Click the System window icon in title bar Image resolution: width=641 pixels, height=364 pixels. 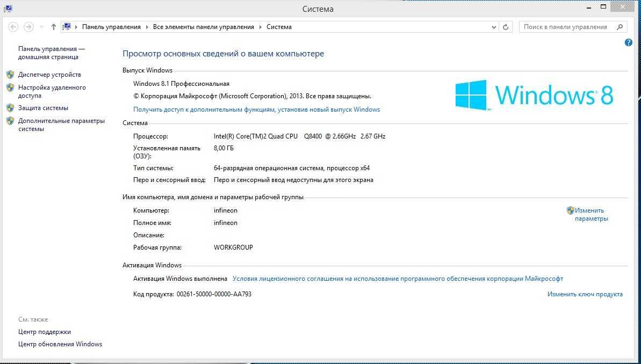(x=8, y=8)
